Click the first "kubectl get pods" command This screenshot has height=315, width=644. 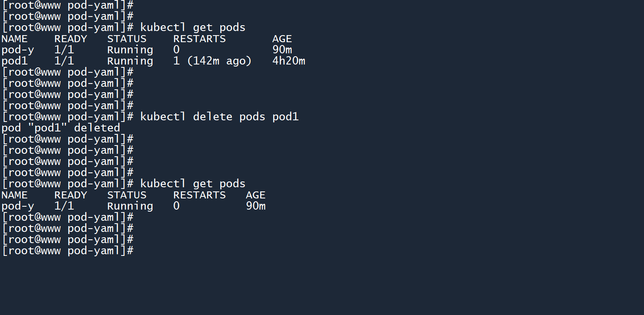click(x=192, y=28)
